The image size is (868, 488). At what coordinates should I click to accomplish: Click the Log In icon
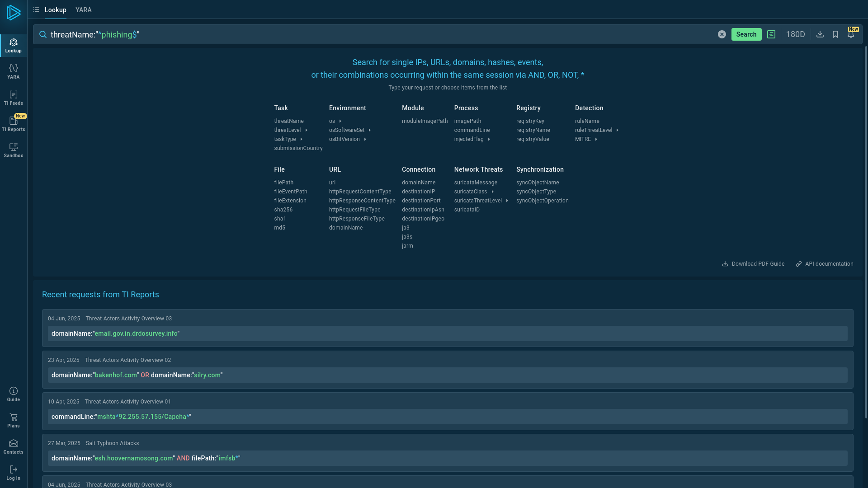click(14, 473)
